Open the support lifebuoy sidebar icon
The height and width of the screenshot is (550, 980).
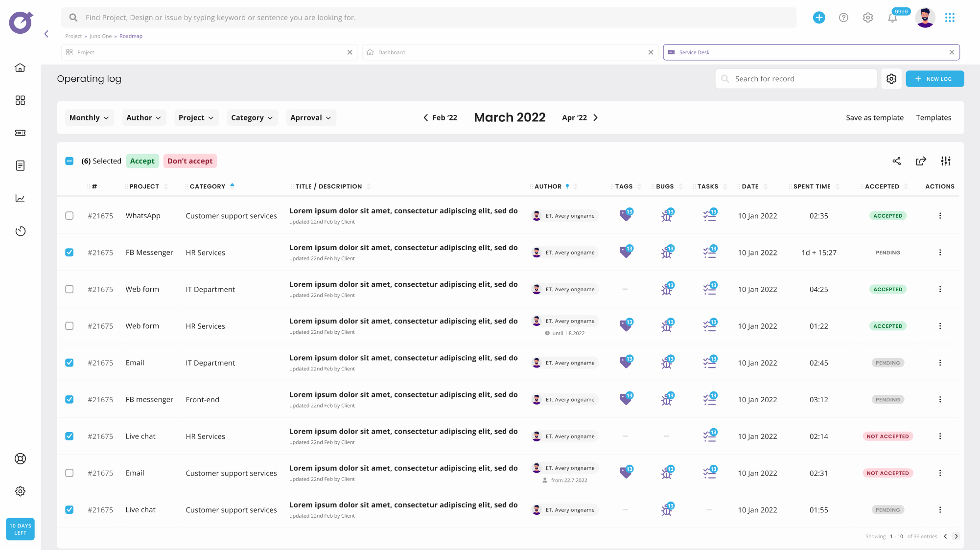click(x=20, y=458)
